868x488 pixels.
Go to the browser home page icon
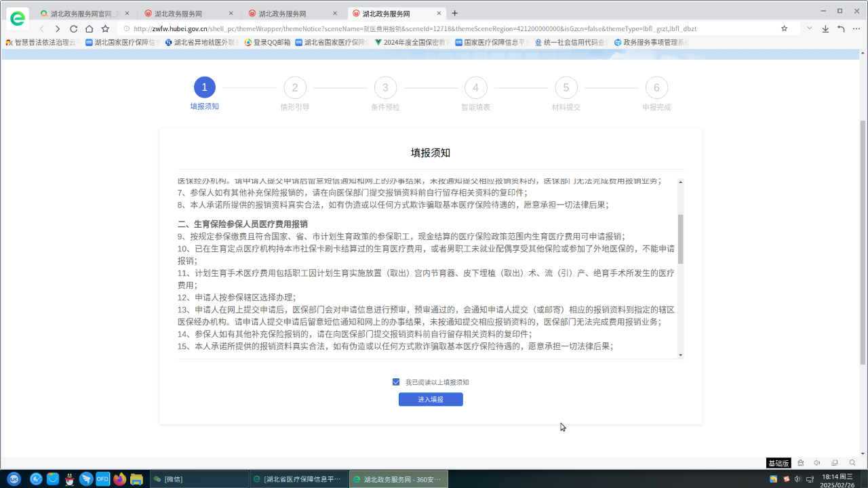click(89, 29)
